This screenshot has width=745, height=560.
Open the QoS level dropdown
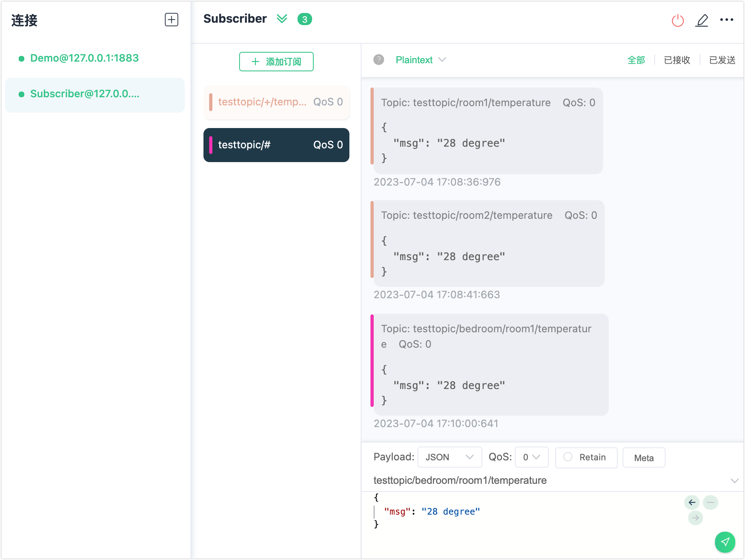[x=531, y=457]
